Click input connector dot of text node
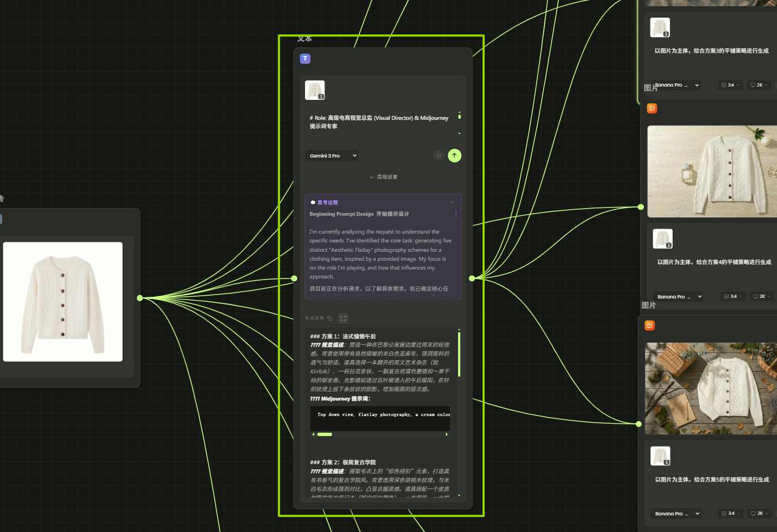The height and width of the screenshot is (532, 777). click(294, 278)
